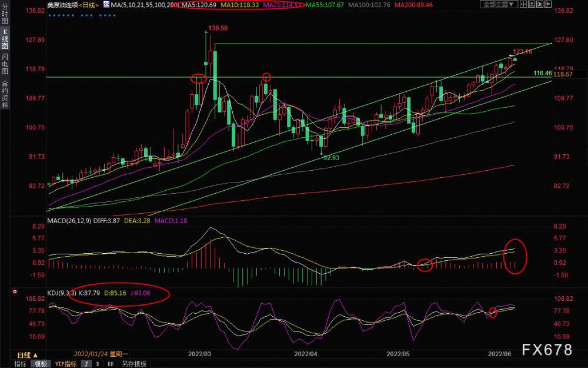Click the 92.93 low price label
Viewport: 588px width, 368px height.
(x=331, y=158)
